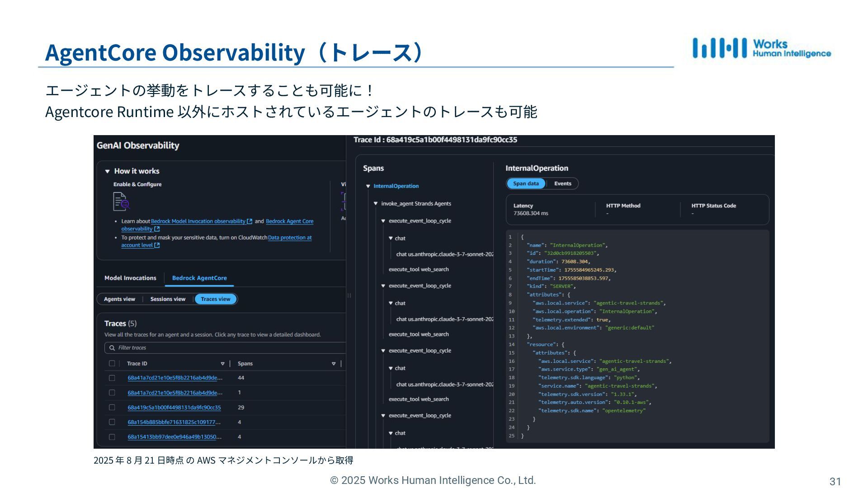This screenshot has height=488, width=868.
Task: Select Agents view
Action: pos(119,299)
